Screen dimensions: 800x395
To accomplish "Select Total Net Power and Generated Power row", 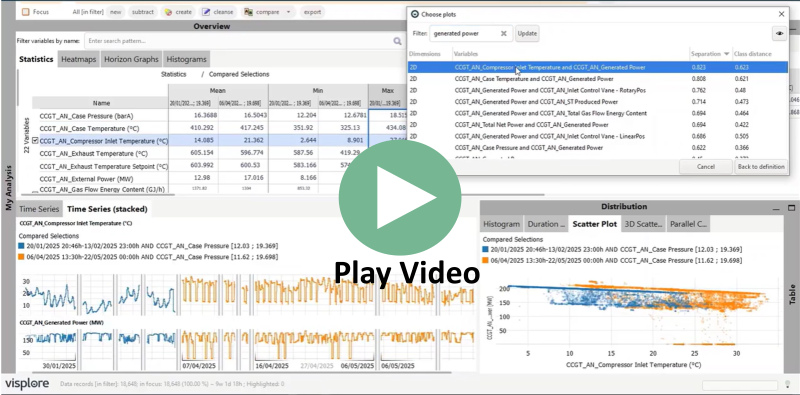I will coord(598,125).
